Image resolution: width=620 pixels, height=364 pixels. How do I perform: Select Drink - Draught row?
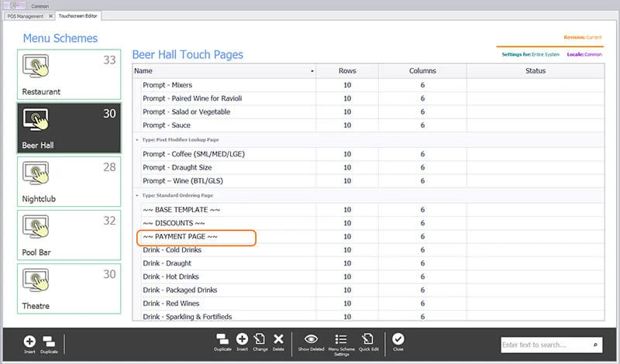[x=373, y=263]
